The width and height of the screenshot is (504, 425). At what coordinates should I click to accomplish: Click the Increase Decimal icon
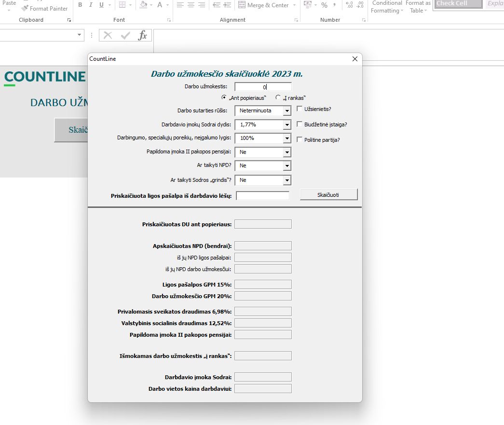pos(349,5)
